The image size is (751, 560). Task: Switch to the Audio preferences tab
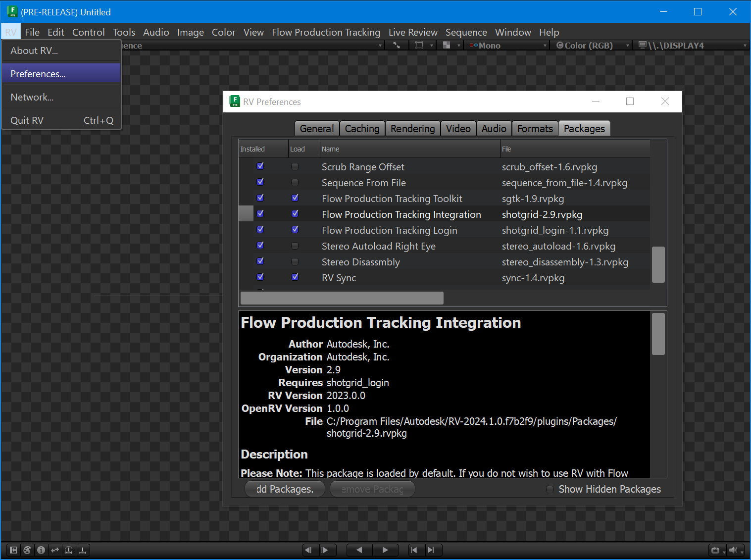click(x=494, y=129)
